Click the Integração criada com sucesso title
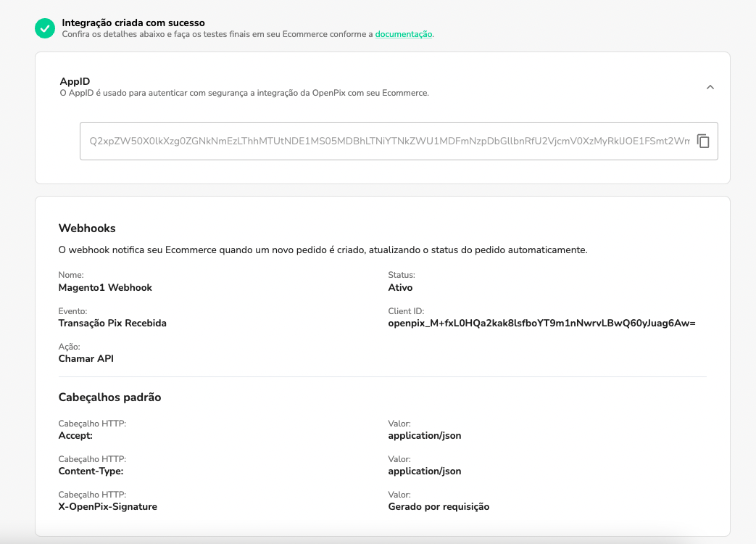This screenshot has height=544, width=756. point(133,23)
